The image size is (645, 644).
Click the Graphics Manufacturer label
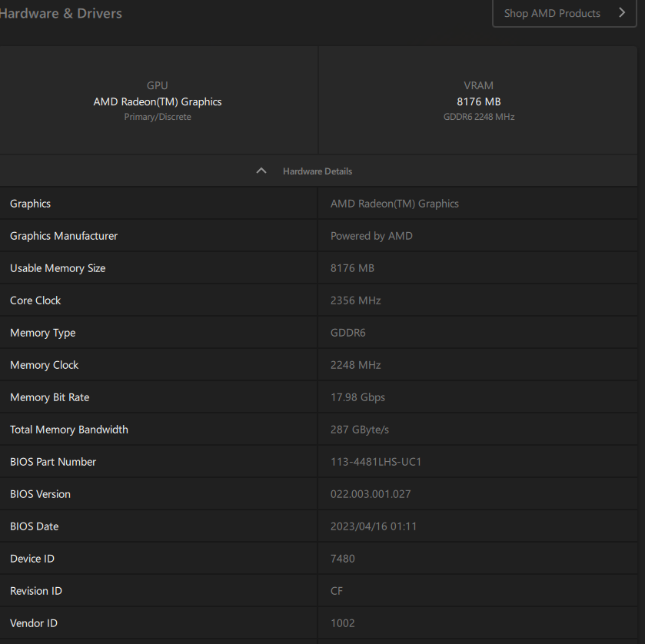64,236
